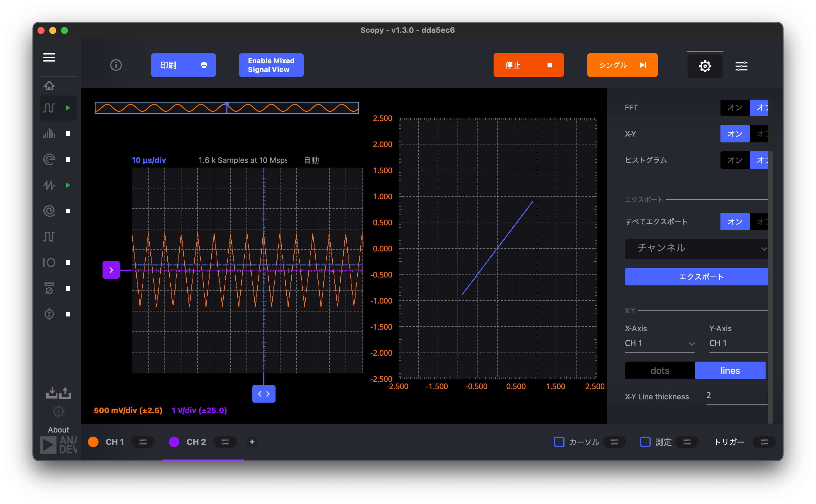Image resolution: width=816 pixels, height=504 pixels.
Task: Toggle Signal Generator run indicator
Action: pos(68,185)
